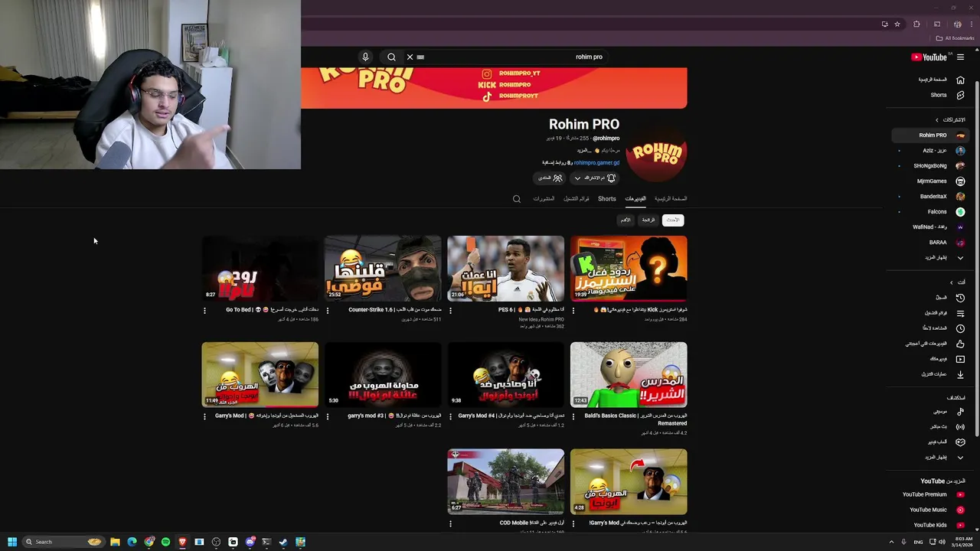Open the PES 6 video thumbnail
The width and height of the screenshot is (980, 551).
(505, 268)
